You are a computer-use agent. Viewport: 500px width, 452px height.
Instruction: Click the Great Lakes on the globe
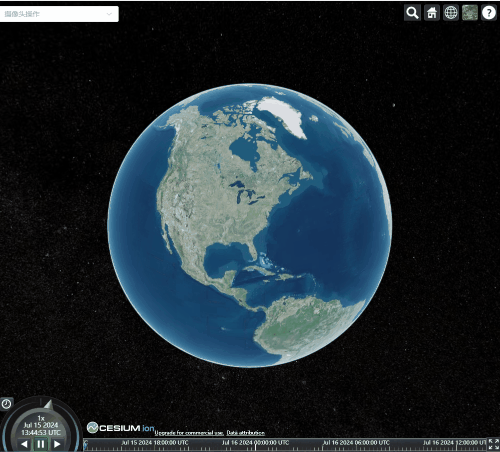coord(246,193)
